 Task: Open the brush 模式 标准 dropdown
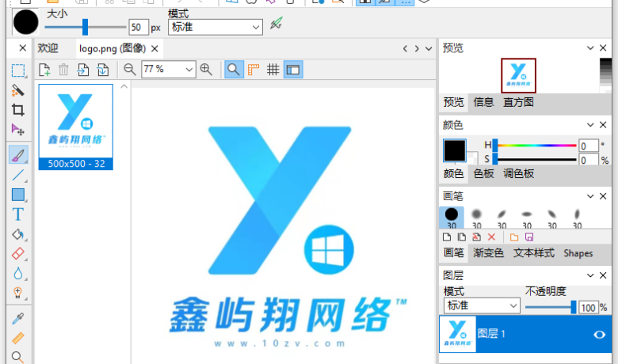pyautogui.click(x=216, y=27)
